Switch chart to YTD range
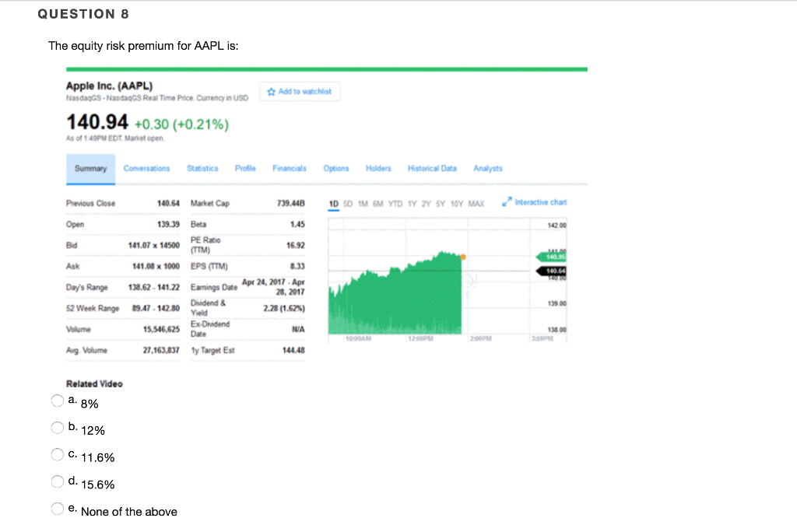The width and height of the screenshot is (797, 532). pos(397,201)
